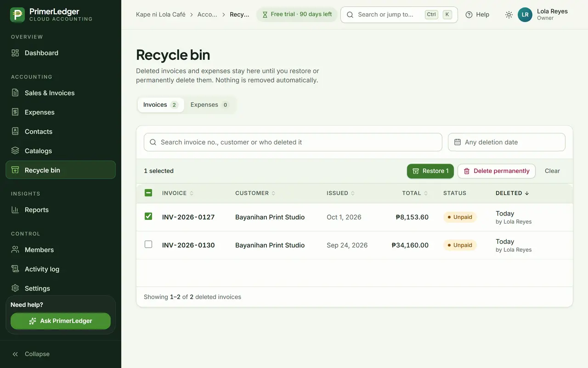This screenshot has height=368, width=588.
Task: View the Activity log
Action: coord(61,269)
